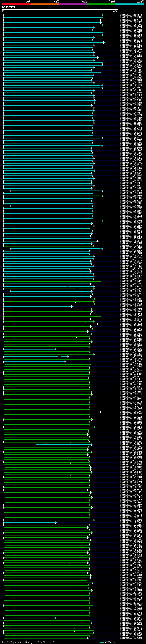Select the last hit UniRef100_B7X0W4
The height and width of the screenshot is (644, 146).
pyautogui.click(x=131, y=638)
